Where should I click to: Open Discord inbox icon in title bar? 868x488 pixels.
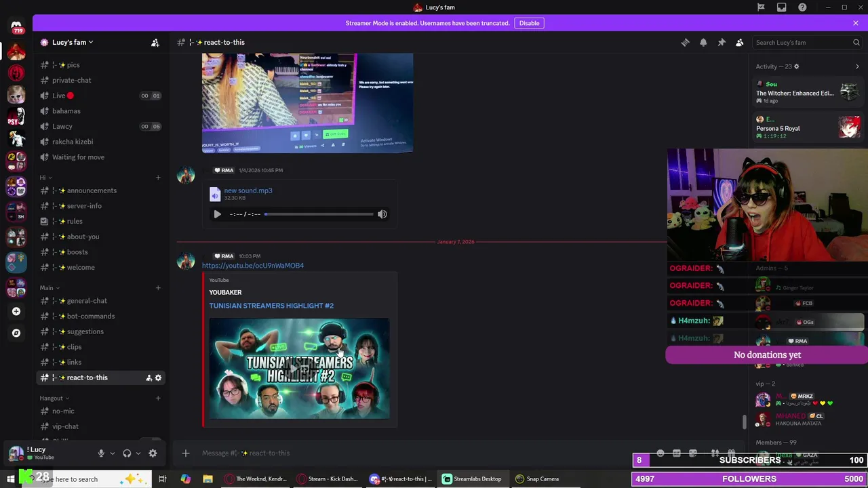coord(782,7)
